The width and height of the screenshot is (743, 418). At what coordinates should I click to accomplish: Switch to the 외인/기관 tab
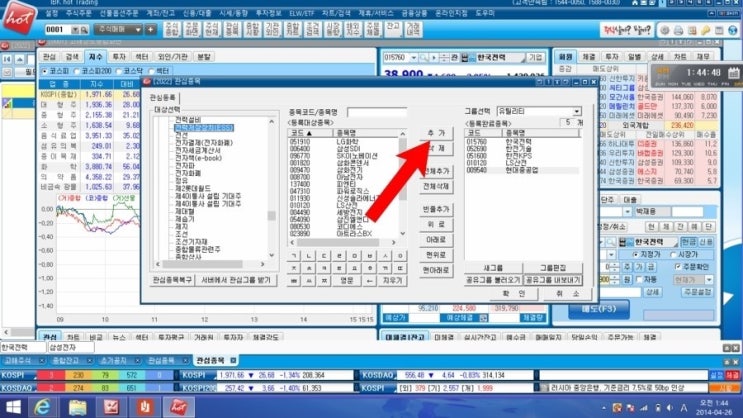[172, 57]
